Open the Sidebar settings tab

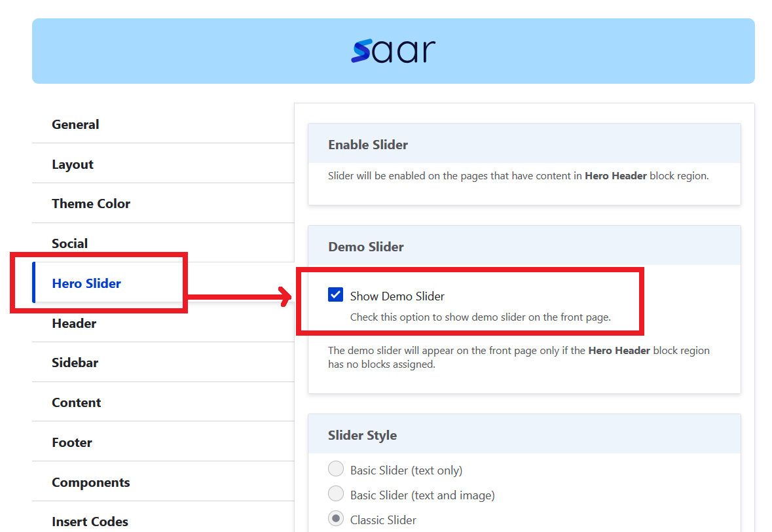coord(75,363)
